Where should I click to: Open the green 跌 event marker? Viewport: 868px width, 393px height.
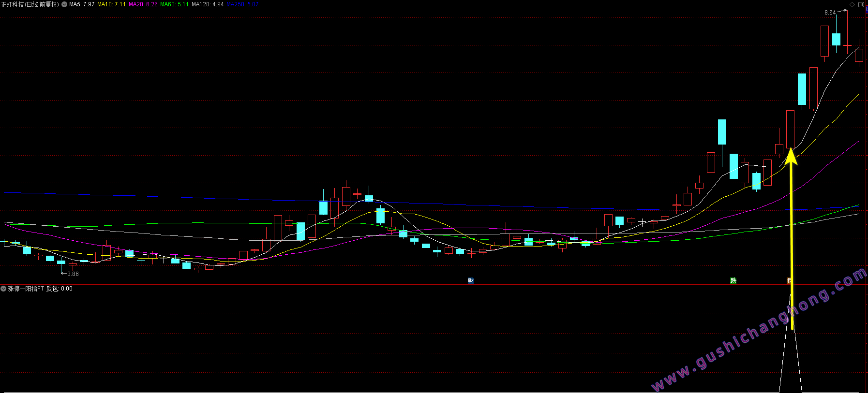click(733, 281)
